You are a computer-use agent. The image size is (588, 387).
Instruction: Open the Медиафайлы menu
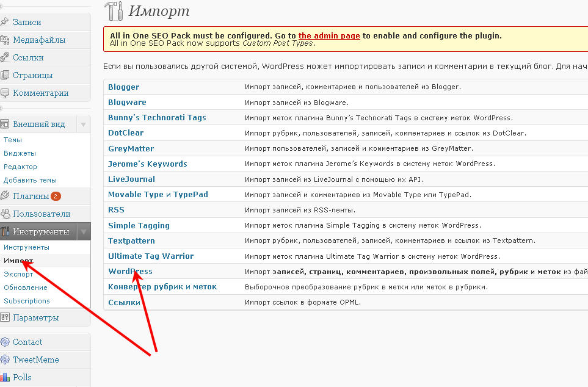[39, 40]
